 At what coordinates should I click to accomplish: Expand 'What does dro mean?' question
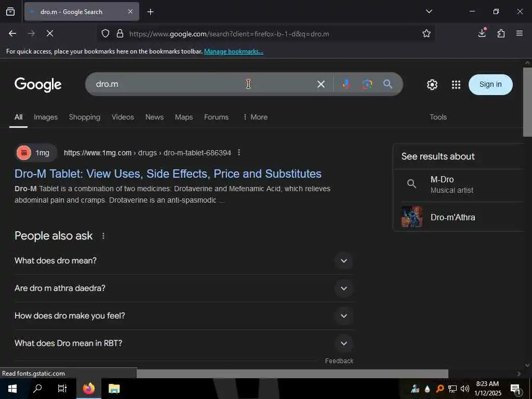(x=183, y=261)
